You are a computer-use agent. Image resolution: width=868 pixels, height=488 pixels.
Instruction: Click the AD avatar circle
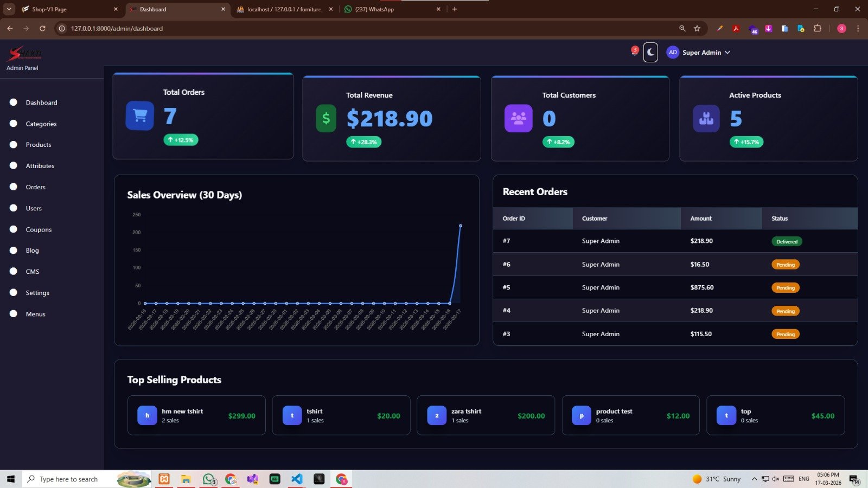[x=673, y=53]
